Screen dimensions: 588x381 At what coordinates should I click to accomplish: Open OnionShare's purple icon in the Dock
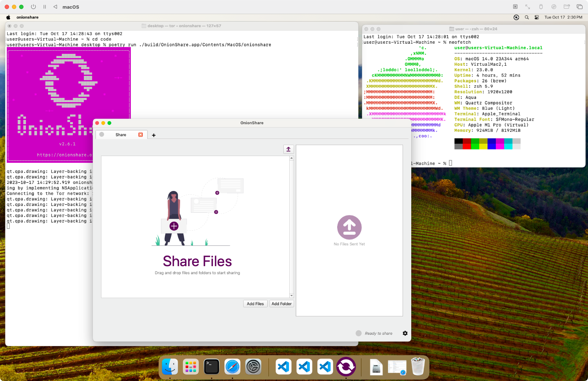tap(346, 367)
